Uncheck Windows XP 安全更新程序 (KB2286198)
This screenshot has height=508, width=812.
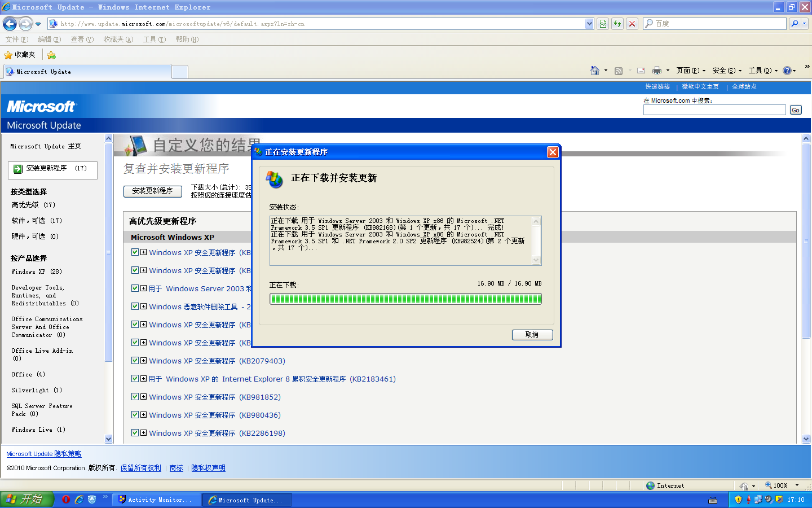(x=135, y=433)
